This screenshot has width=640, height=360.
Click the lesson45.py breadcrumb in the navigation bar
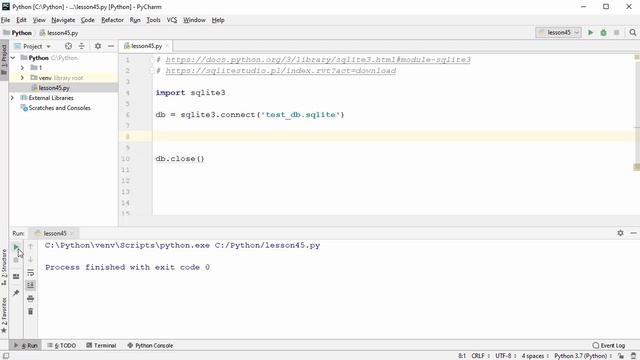[59, 33]
